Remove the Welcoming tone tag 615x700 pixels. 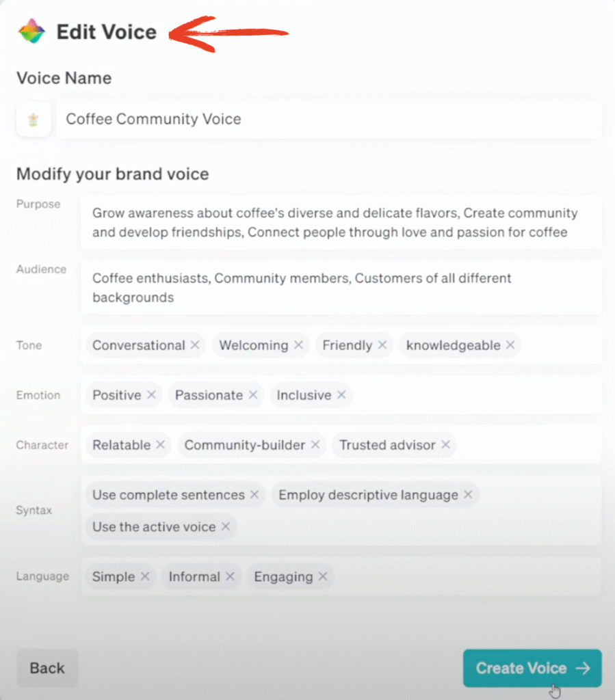pos(298,345)
